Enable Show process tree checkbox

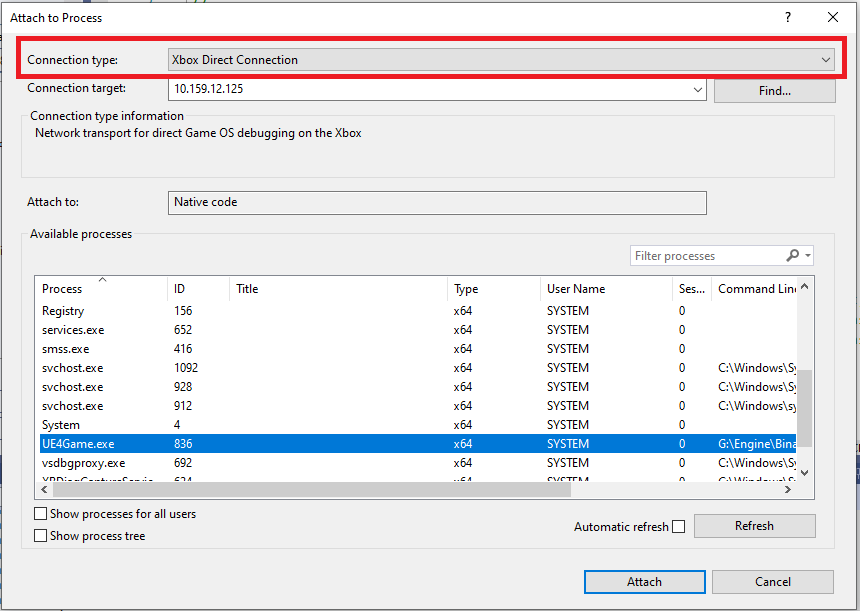point(41,536)
